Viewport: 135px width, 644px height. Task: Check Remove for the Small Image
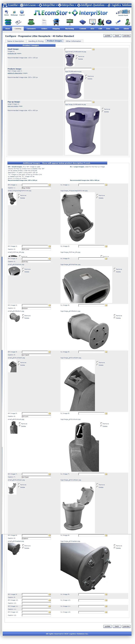tap(77, 56)
